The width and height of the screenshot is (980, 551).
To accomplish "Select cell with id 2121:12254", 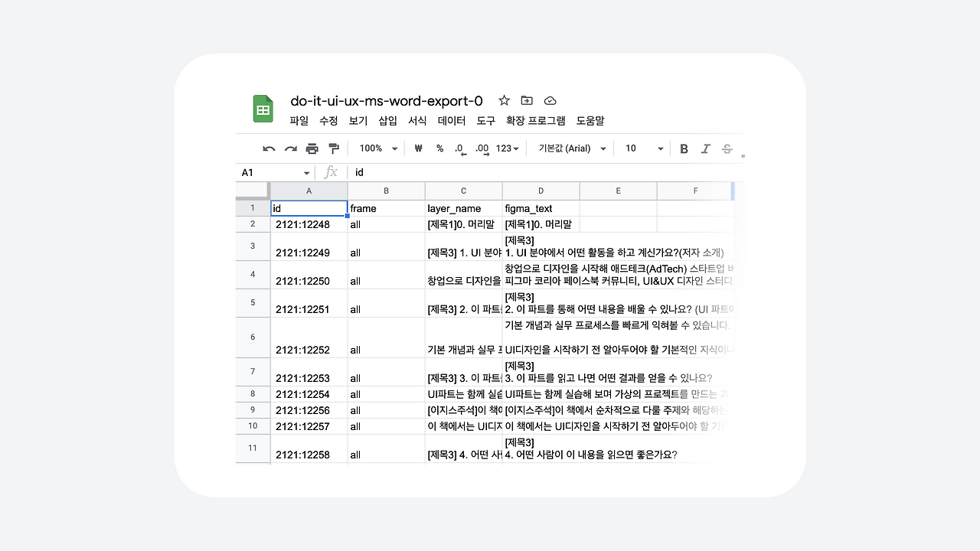I will (x=309, y=394).
